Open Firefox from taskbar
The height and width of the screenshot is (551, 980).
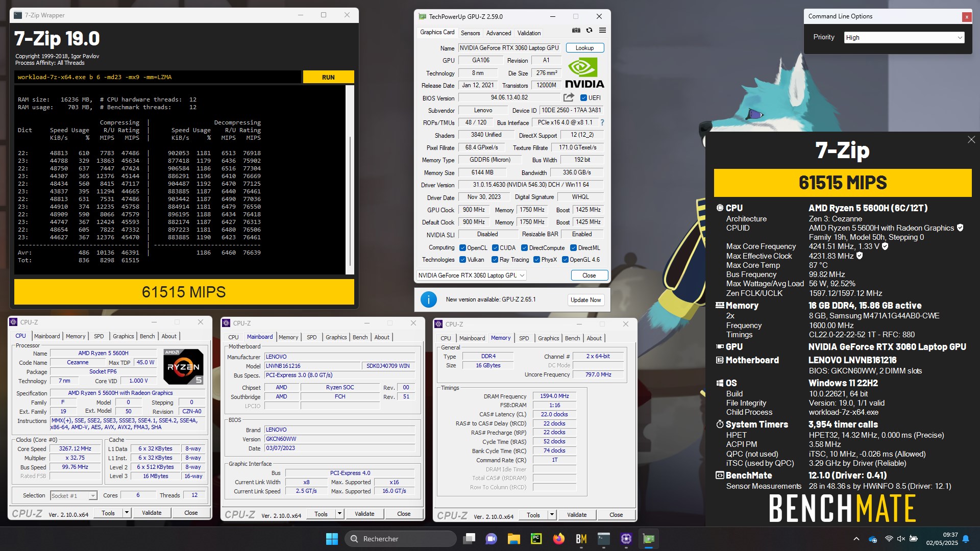558,539
